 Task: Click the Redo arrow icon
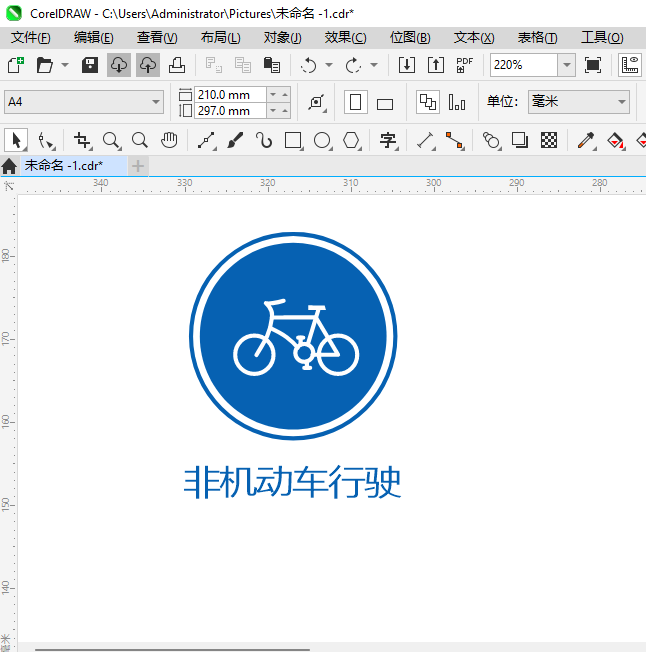(353, 65)
